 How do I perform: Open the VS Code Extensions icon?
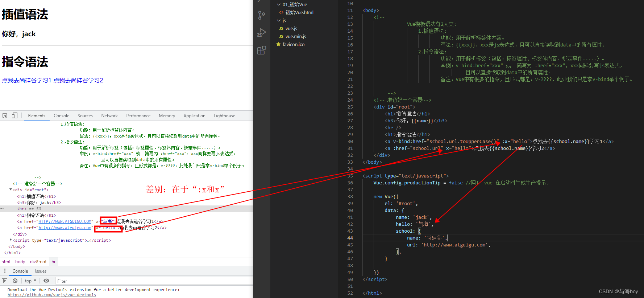click(261, 50)
